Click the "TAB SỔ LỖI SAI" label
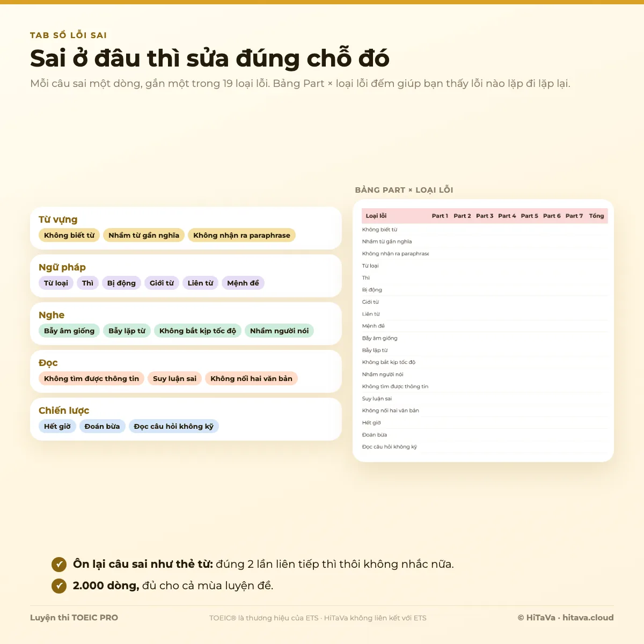Image resolution: width=644 pixels, height=644 pixels. pyautogui.click(x=69, y=35)
